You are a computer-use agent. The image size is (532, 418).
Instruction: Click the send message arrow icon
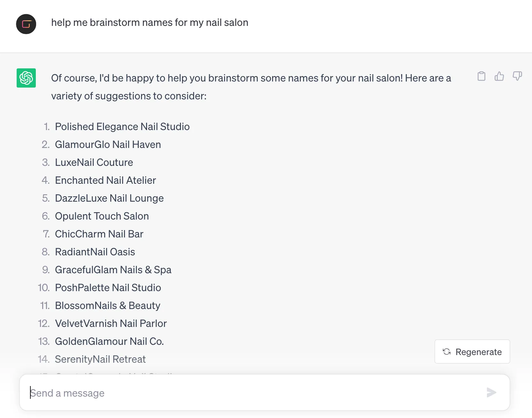pyautogui.click(x=491, y=393)
